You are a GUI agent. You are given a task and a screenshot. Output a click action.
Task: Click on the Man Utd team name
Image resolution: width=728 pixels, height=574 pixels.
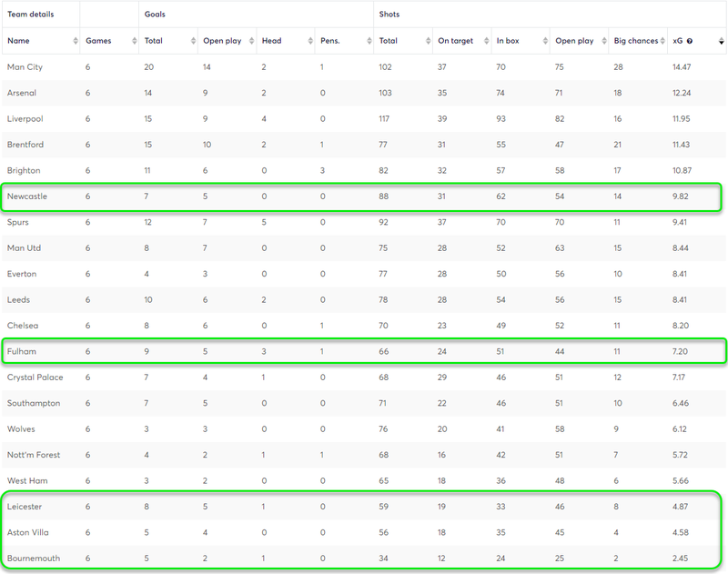[24, 247]
